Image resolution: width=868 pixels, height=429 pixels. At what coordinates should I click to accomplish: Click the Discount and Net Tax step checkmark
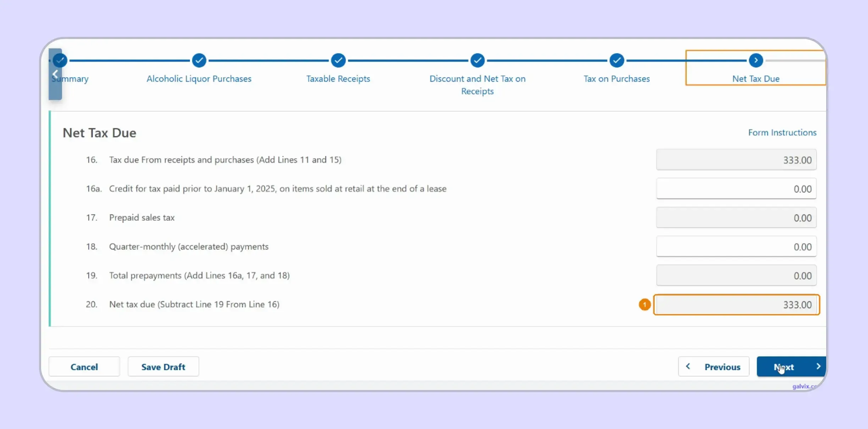click(478, 61)
